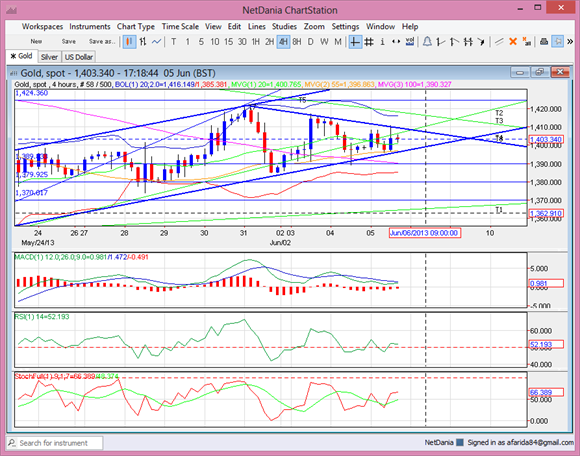Set time scale to 30 minutes

tap(242, 42)
